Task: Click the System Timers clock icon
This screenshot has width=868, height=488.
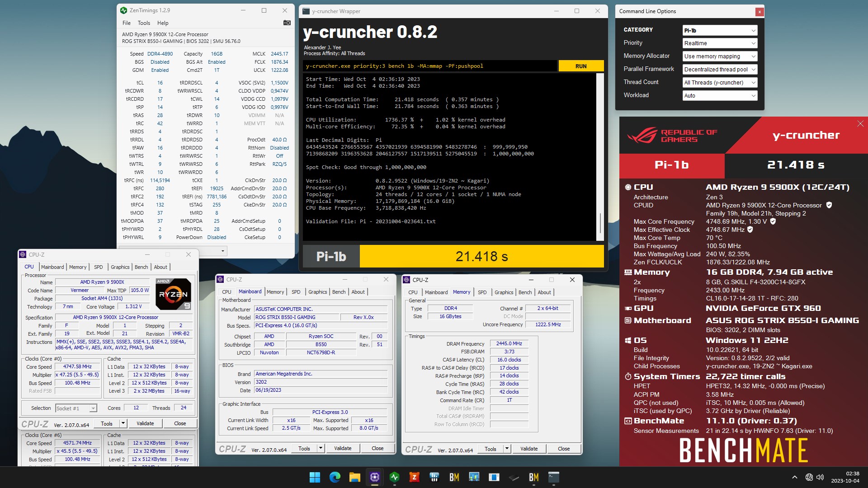Action: (x=628, y=376)
